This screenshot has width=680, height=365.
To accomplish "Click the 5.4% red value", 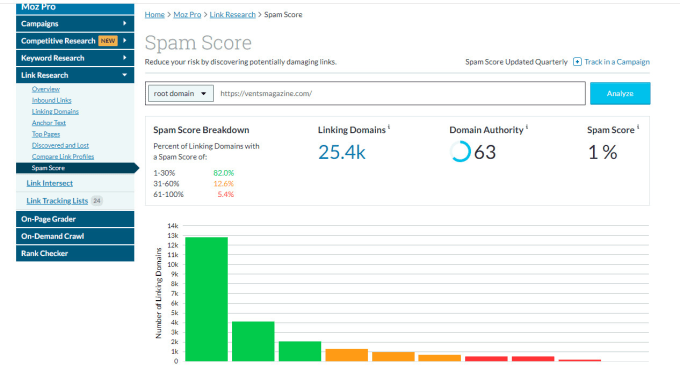I will [x=226, y=194].
